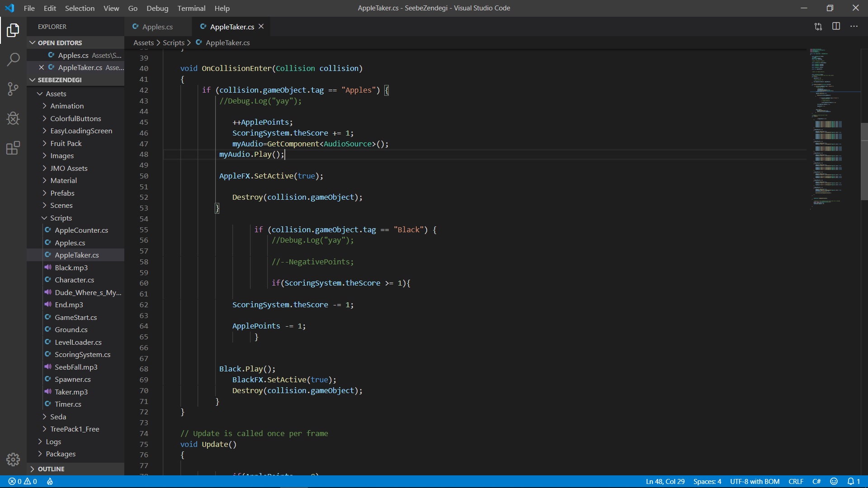
Task: Change encoding via UTF-8 with BOM
Action: click(x=755, y=482)
